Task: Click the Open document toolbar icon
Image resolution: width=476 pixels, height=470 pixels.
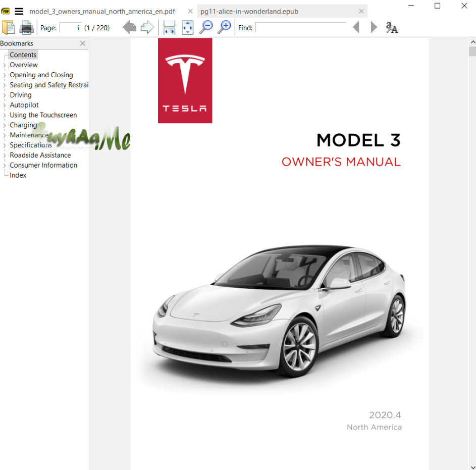Action: [x=9, y=28]
